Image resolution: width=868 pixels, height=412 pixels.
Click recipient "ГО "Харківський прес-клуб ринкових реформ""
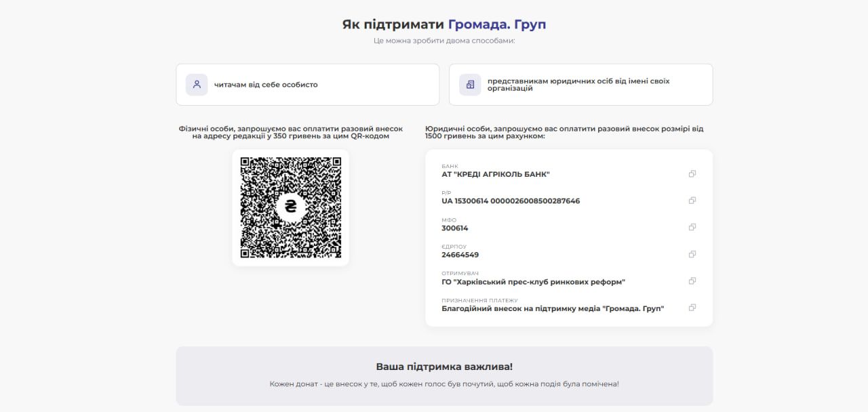tap(533, 282)
